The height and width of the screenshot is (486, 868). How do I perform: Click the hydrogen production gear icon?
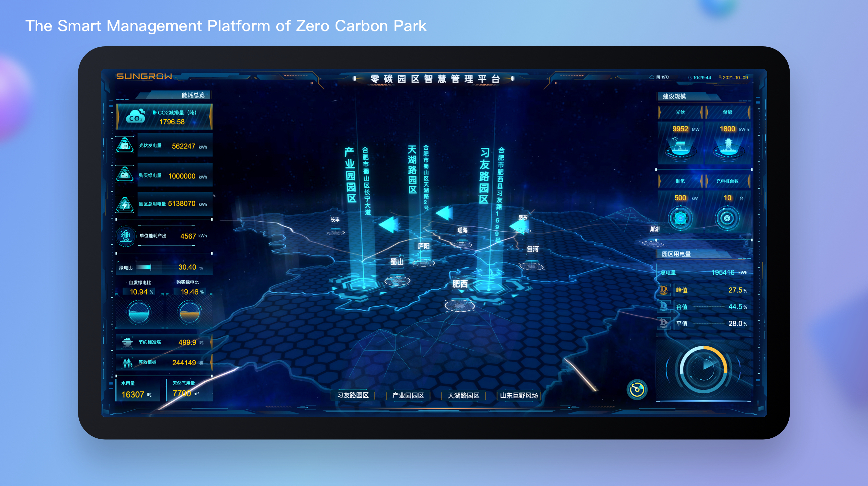(680, 218)
